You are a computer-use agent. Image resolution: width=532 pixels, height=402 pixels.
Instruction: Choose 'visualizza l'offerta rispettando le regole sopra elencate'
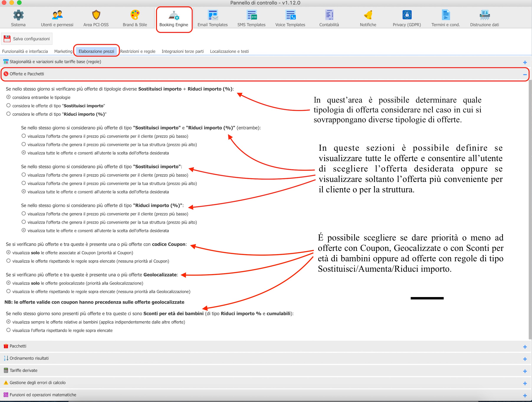(8, 330)
